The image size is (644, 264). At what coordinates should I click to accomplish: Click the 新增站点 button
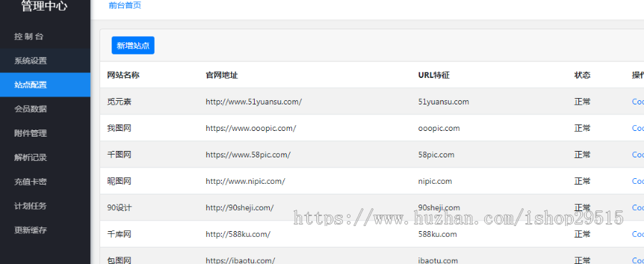point(133,46)
